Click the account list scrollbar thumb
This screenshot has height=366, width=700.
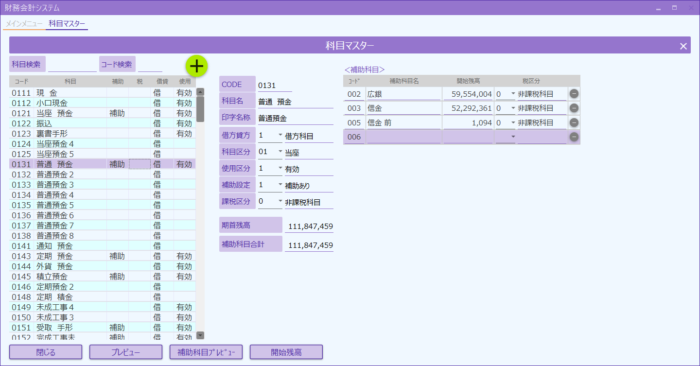(200, 109)
